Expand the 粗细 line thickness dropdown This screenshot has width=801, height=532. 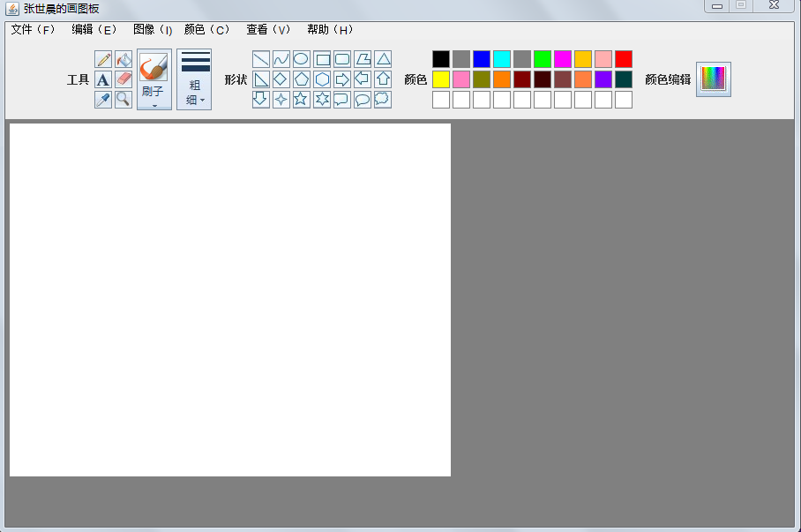[x=194, y=79]
